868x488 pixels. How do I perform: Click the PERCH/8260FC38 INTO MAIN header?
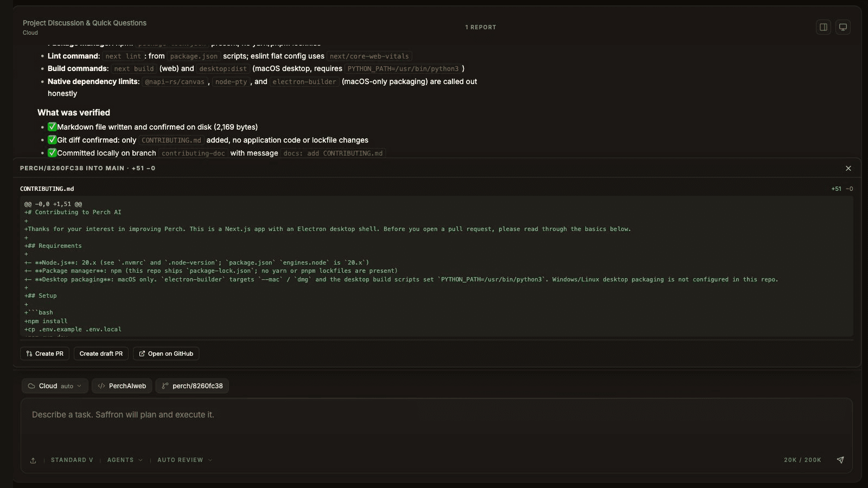[88, 168]
